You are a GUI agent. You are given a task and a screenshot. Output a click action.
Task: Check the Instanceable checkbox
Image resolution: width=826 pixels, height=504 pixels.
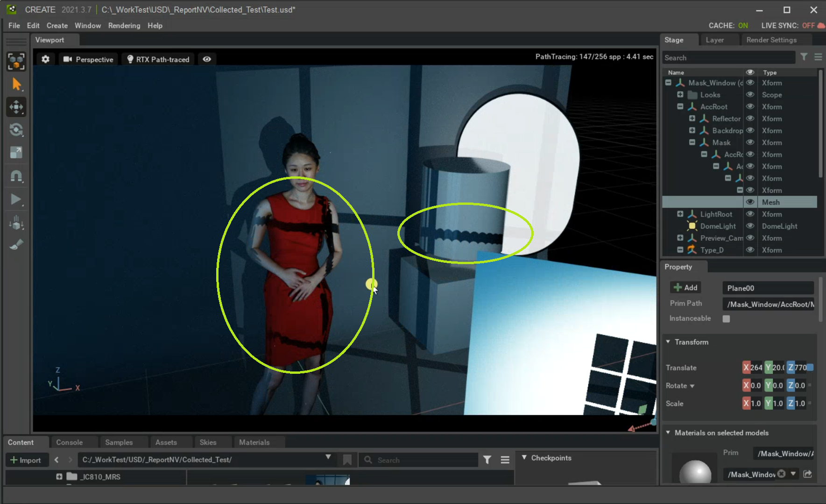click(726, 319)
